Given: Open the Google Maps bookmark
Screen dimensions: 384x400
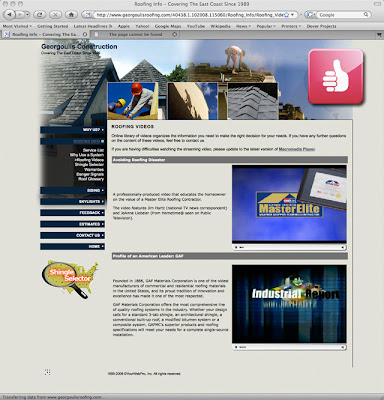Looking at the screenshot, I should [x=168, y=26].
